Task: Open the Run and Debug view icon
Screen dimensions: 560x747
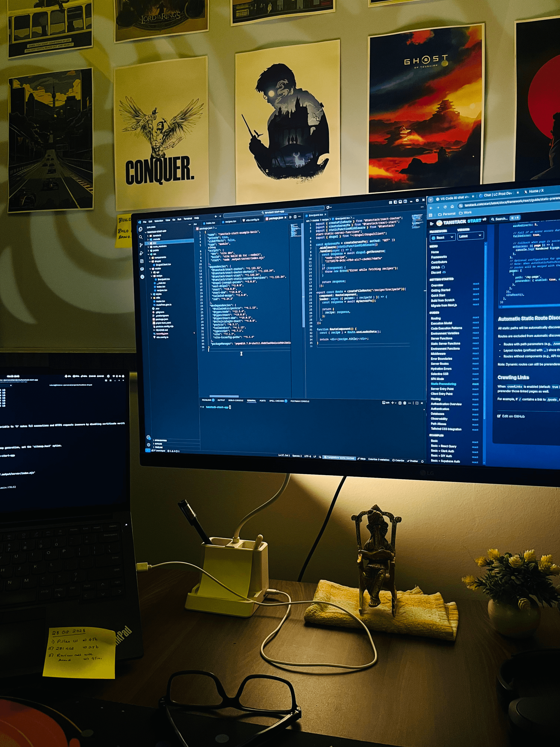Action: 141,253
